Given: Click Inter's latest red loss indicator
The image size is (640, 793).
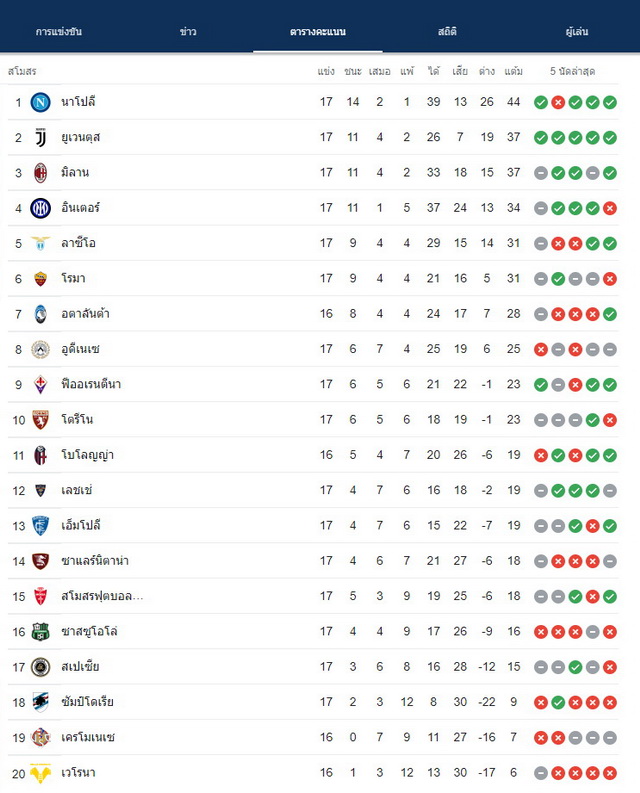Looking at the screenshot, I should point(610,208).
